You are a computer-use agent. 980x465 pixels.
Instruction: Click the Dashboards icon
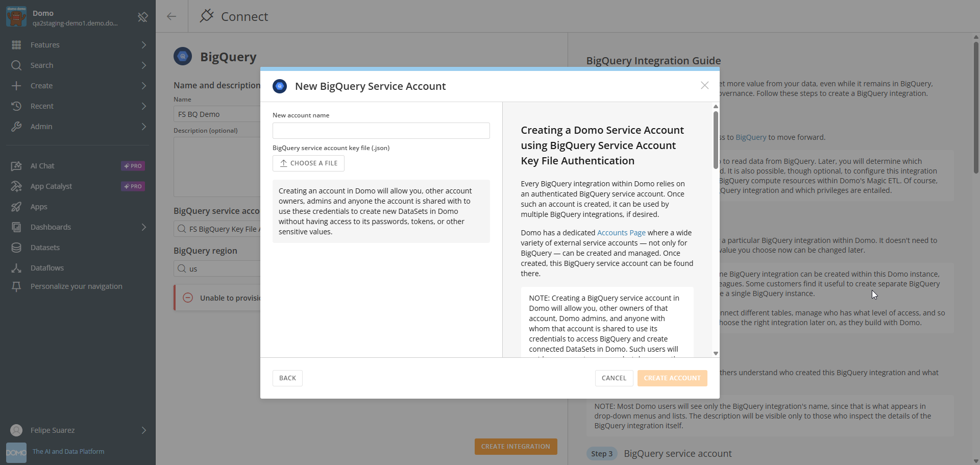point(16,227)
